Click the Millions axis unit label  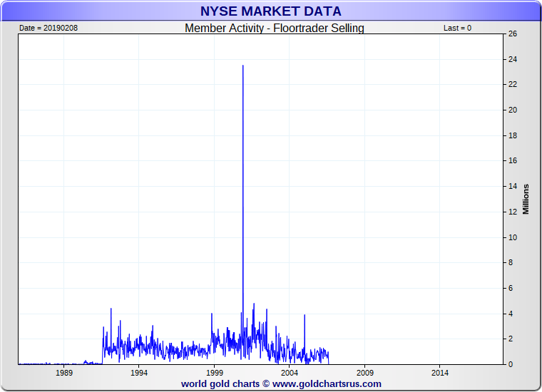526,200
